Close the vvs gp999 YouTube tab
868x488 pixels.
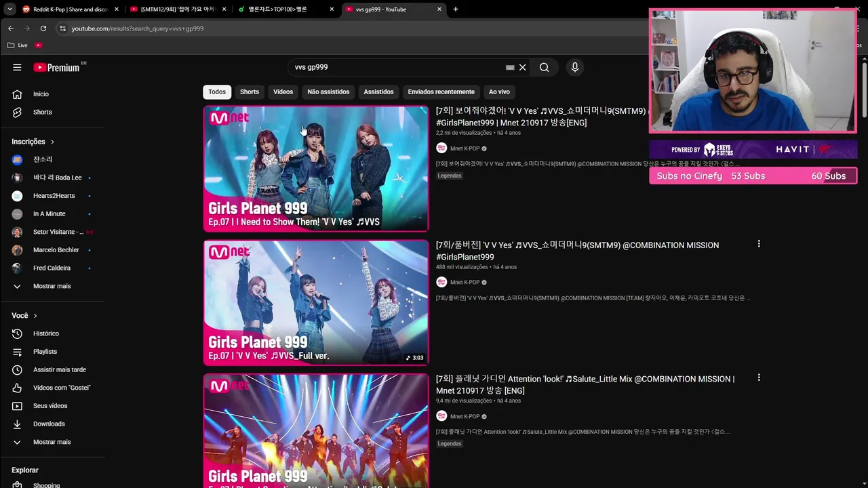[x=439, y=9]
